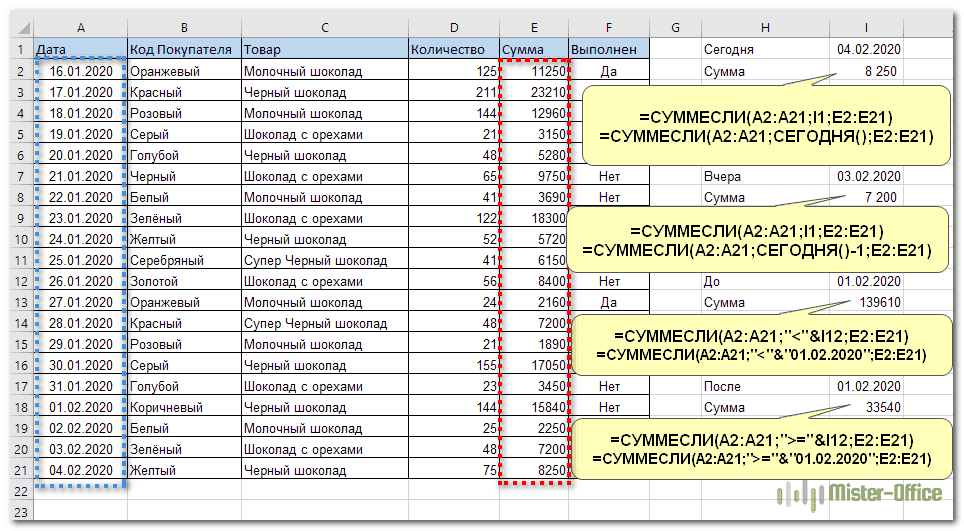Screen dimensions: 964x531
Task: Click the Select All corner triangle
Action: (x=22, y=28)
